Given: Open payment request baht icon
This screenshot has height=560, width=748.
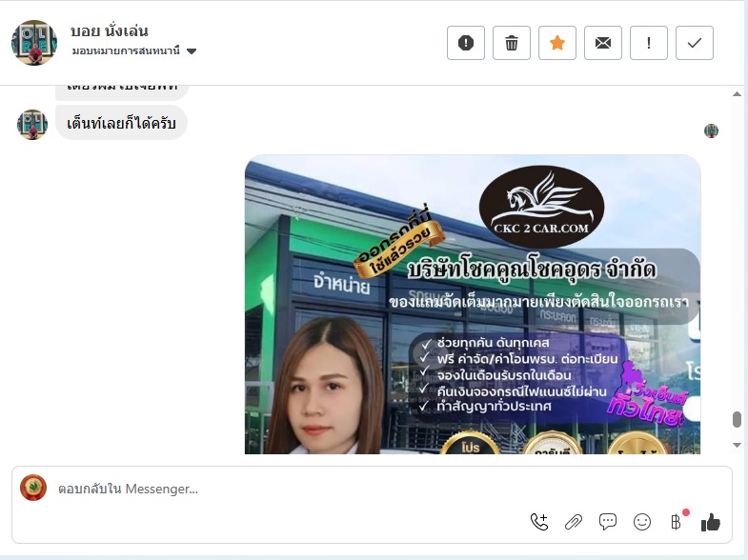Looking at the screenshot, I should point(677,522).
